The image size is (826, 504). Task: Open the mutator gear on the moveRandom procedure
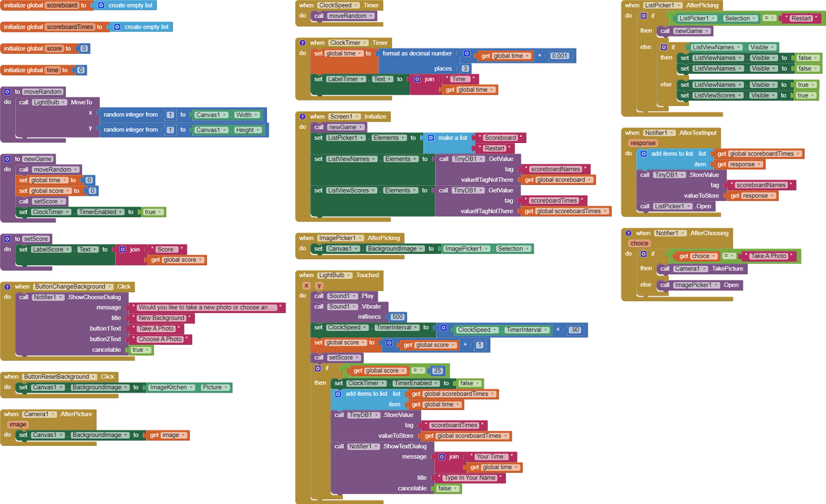pyautogui.click(x=7, y=92)
